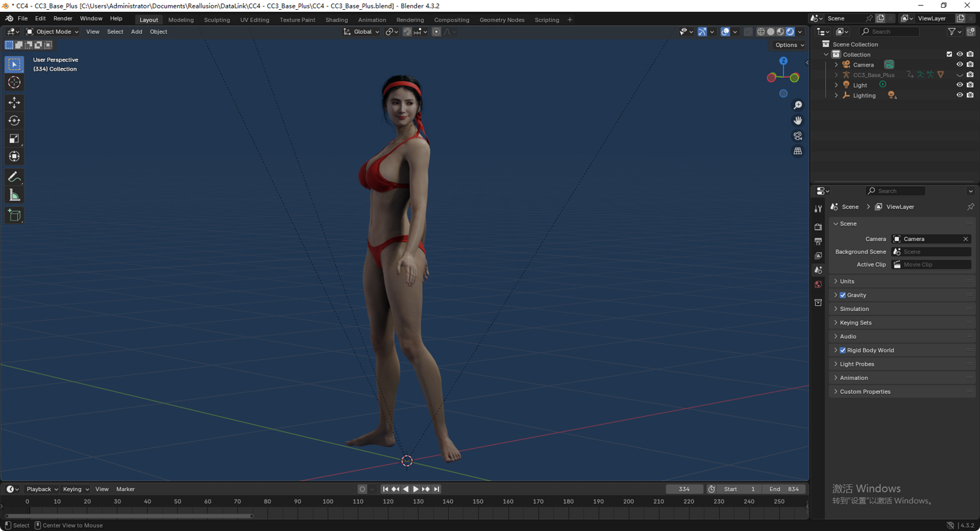Play the animation forward

(x=416, y=489)
